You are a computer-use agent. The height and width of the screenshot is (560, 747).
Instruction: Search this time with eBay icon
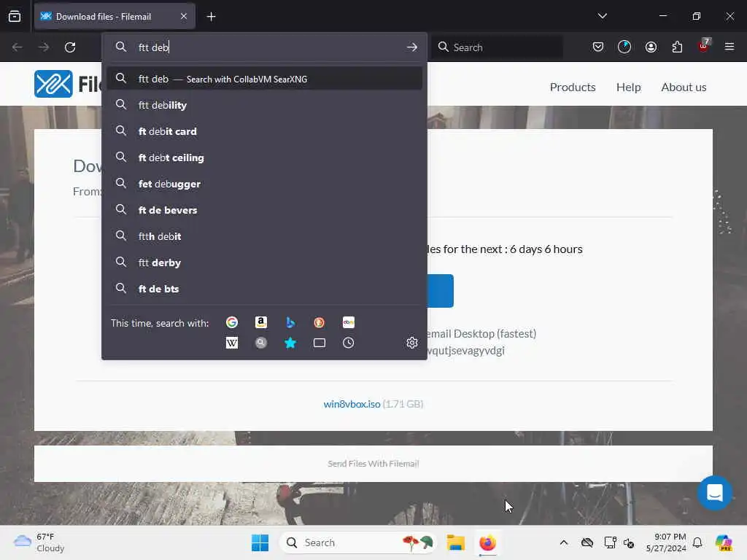348,322
